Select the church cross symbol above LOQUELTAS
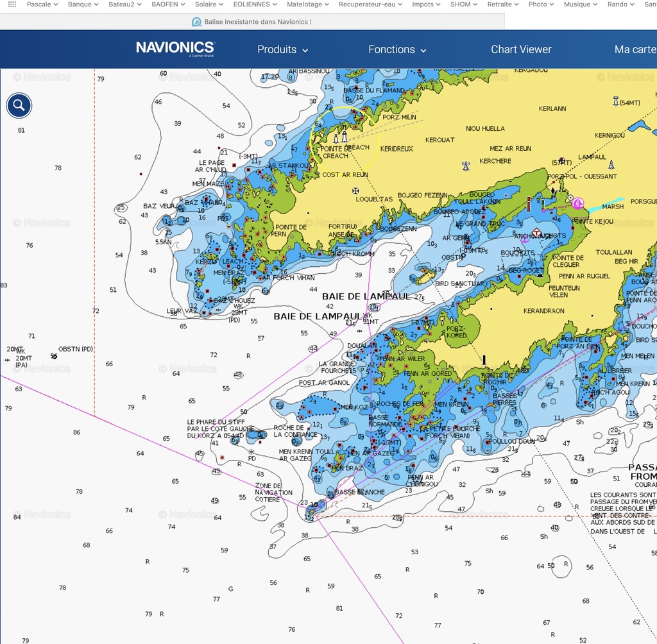This screenshot has height=644, width=657. coord(355,191)
